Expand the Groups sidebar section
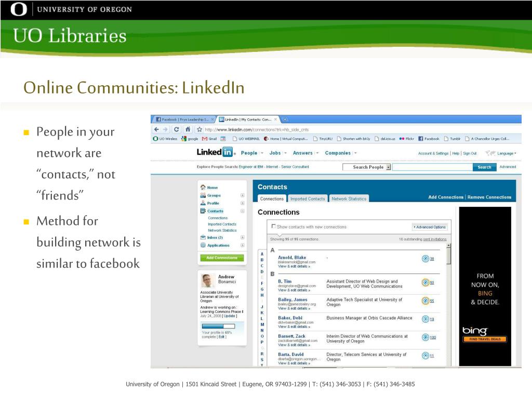Screen dimensions: 532x399 pyautogui.click(x=243, y=195)
